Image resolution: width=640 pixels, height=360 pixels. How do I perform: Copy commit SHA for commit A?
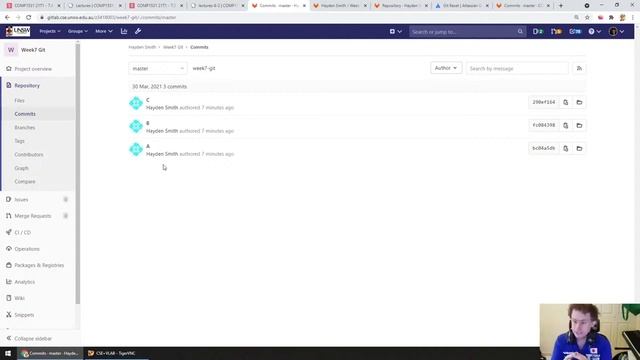point(565,149)
